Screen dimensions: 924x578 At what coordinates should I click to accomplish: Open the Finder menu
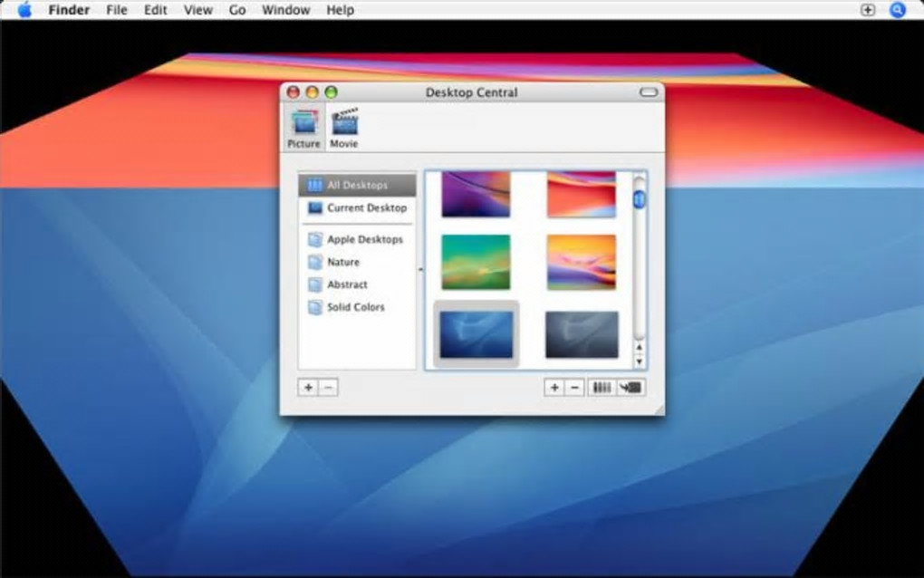coord(69,10)
